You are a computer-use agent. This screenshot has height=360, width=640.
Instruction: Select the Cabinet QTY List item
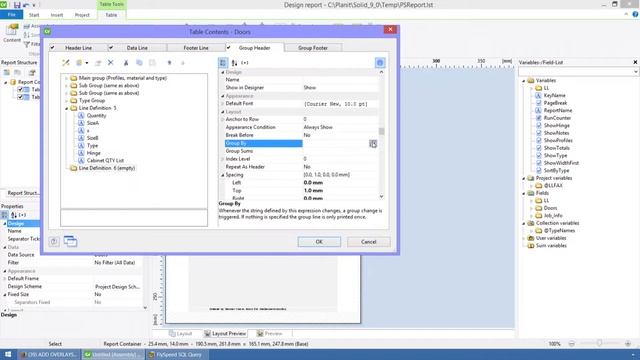[x=105, y=160]
